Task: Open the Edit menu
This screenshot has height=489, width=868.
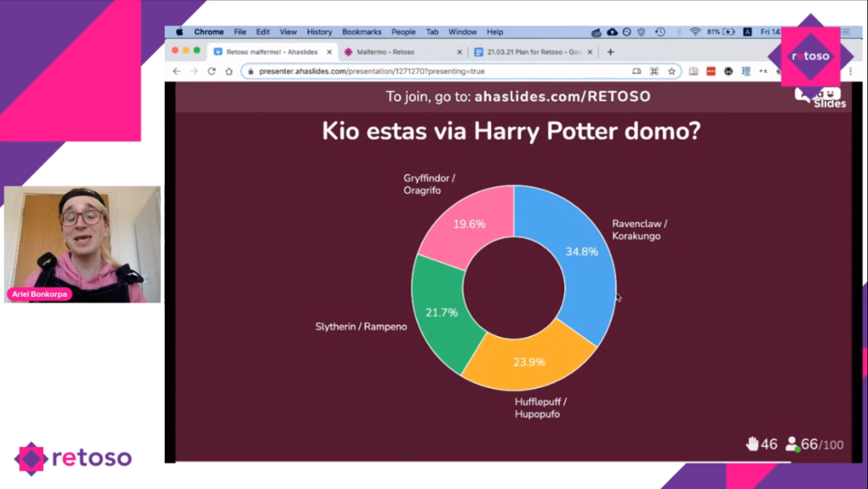Action: pos(262,32)
